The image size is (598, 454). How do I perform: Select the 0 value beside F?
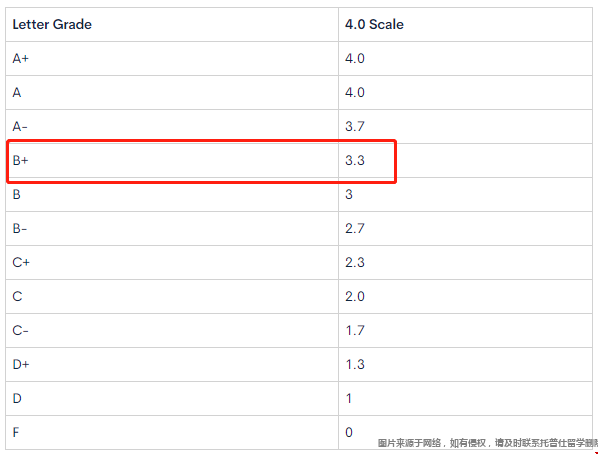tap(349, 432)
